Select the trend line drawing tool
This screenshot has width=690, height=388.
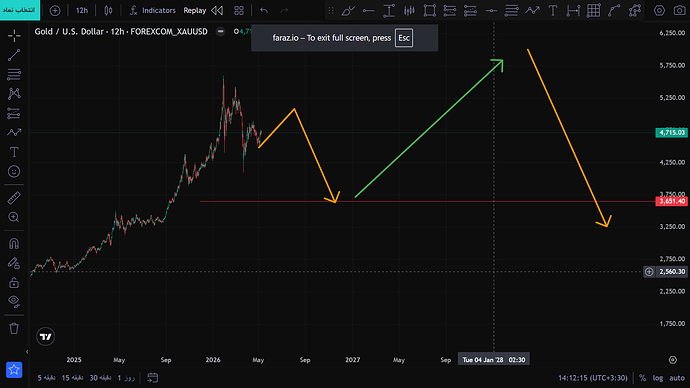click(x=14, y=55)
